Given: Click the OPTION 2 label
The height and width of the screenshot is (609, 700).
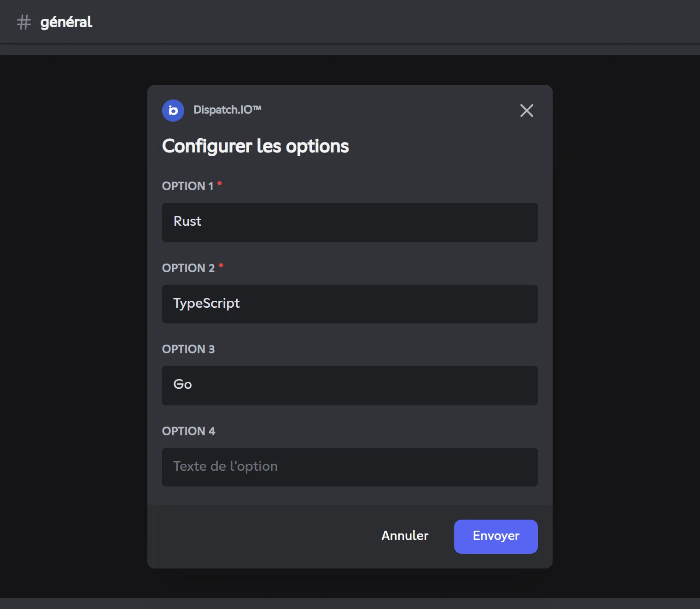Looking at the screenshot, I should coord(188,268).
